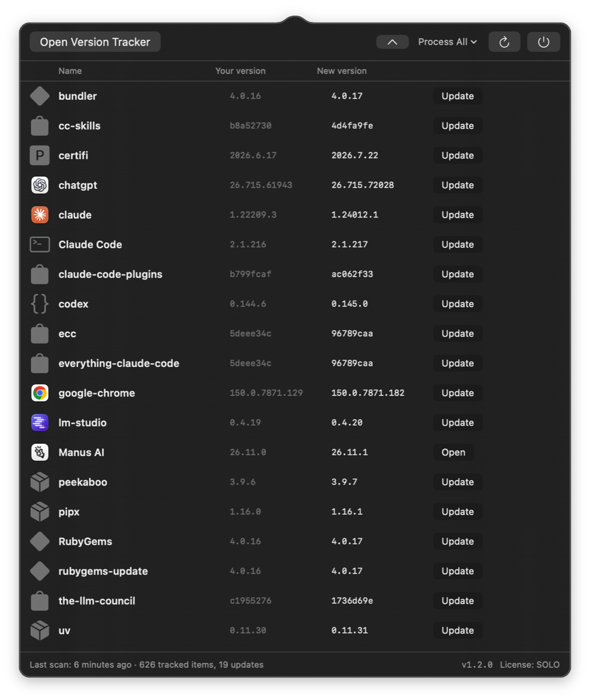Update the bundler package

click(458, 96)
